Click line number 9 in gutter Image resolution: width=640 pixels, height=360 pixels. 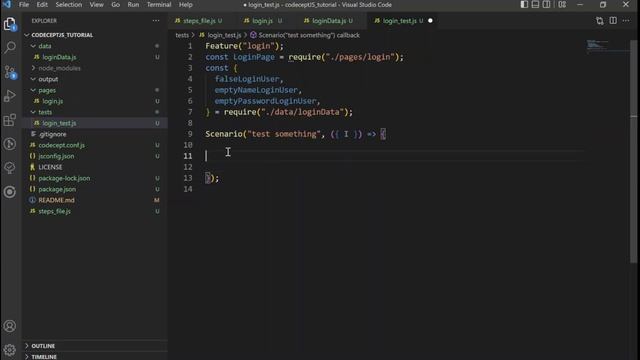tap(190, 134)
